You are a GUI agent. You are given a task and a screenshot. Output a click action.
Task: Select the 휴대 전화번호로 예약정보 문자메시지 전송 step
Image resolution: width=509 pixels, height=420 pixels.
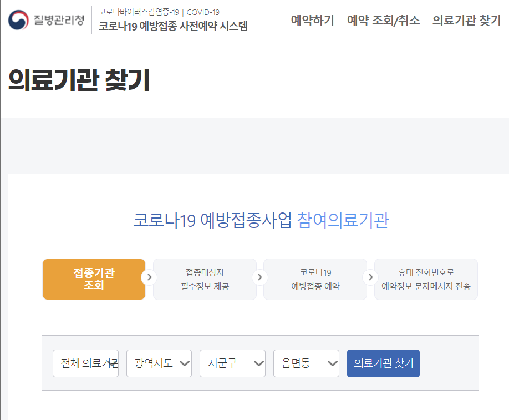[426, 279]
